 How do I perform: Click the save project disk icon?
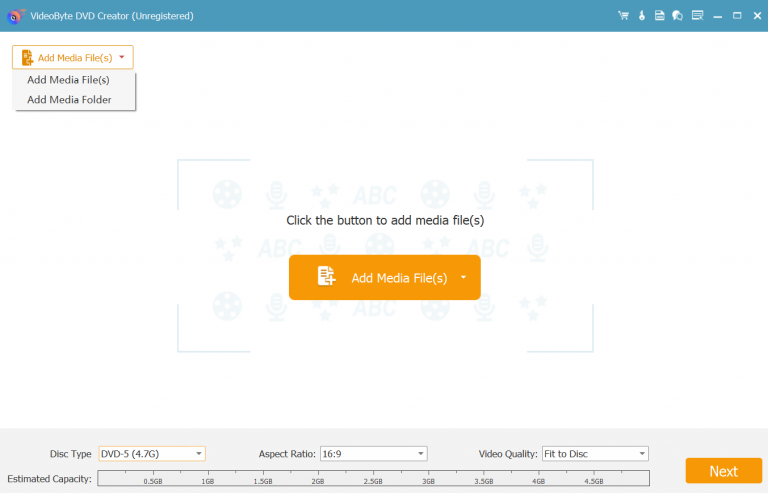[659, 16]
